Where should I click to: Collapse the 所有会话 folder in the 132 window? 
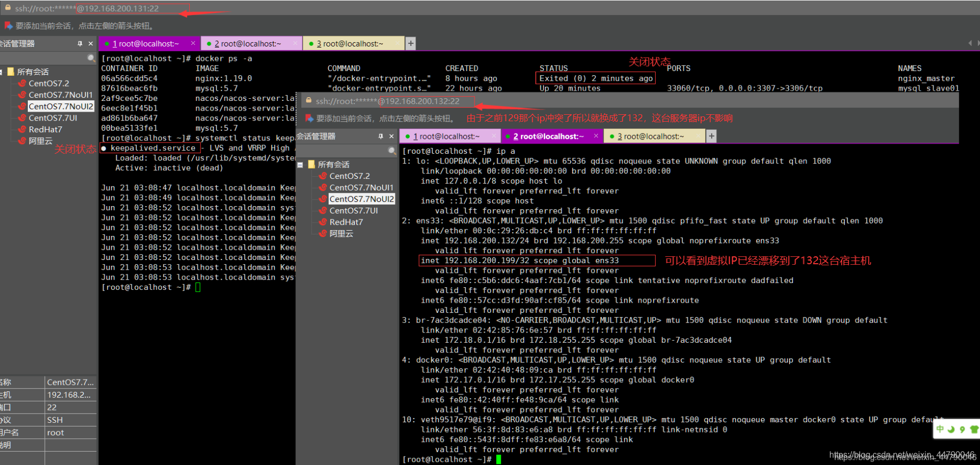pyautogui.click(x=300, y=165)
